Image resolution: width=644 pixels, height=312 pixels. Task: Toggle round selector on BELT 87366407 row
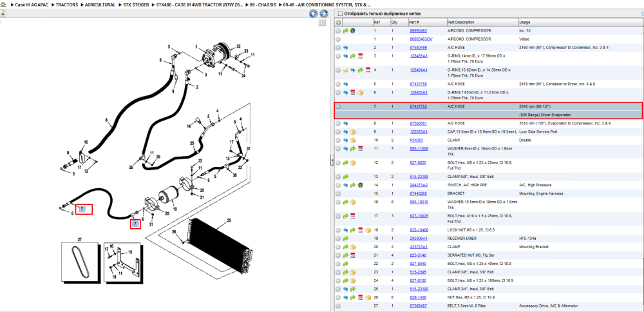coord(338,306)
